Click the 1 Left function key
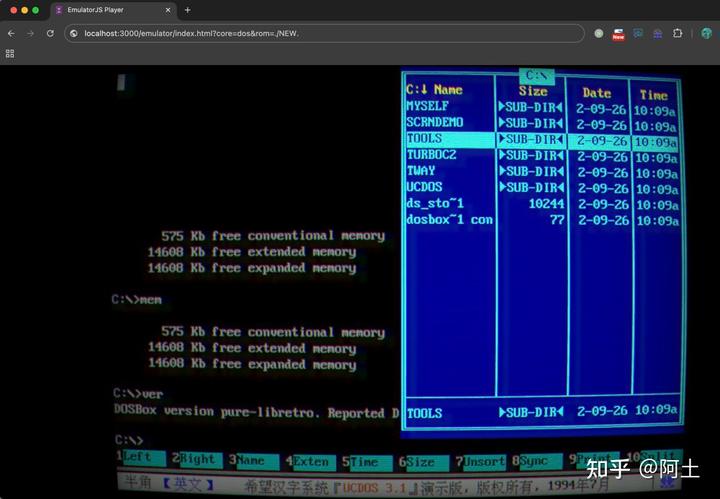Viewport: 720px width, 499px height. pyautogui.click(x=135, y=459)
